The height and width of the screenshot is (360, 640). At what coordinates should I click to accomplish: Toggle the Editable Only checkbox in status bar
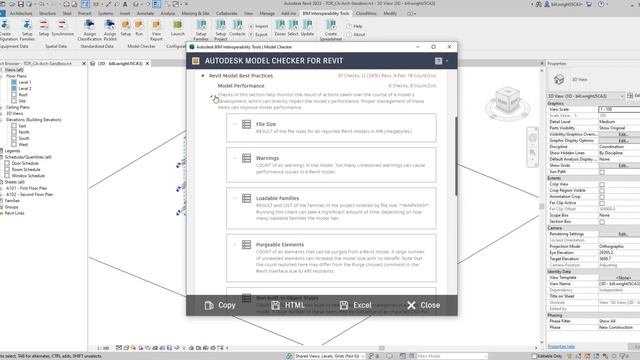point(534,356)
